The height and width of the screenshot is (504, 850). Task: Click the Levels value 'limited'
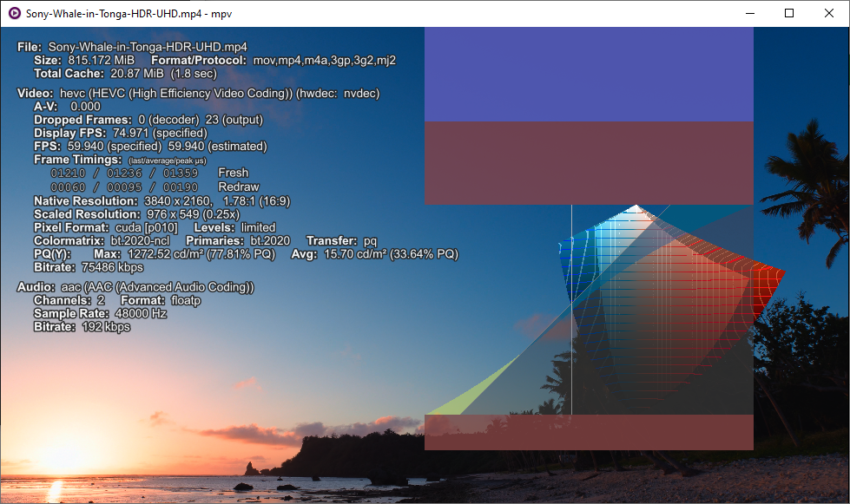(x=258, y=228)
